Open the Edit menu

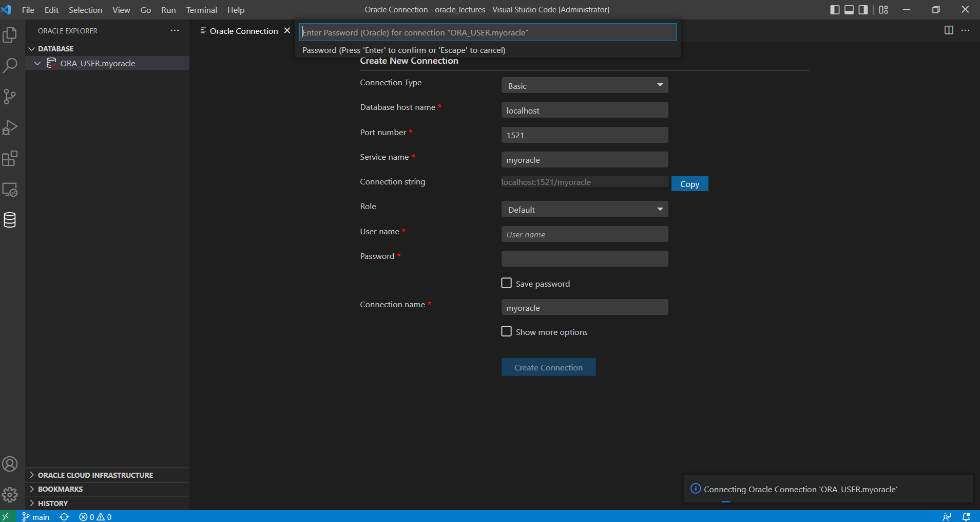(x=51, y=10)
